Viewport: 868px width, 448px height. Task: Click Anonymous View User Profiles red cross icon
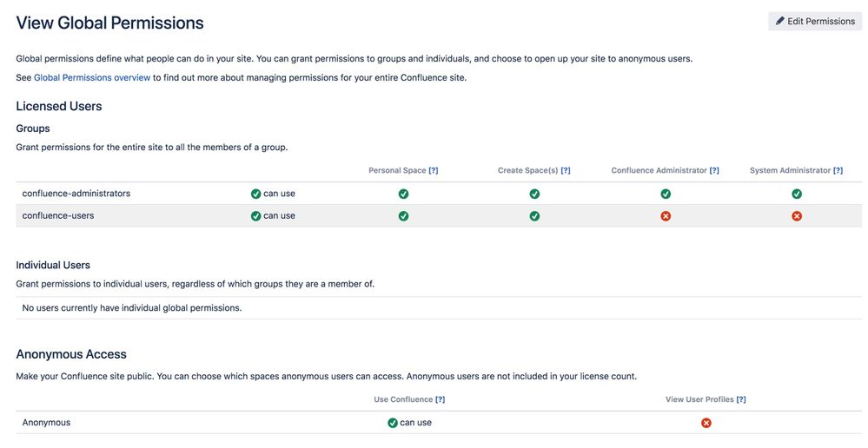(x=706, y=423)
